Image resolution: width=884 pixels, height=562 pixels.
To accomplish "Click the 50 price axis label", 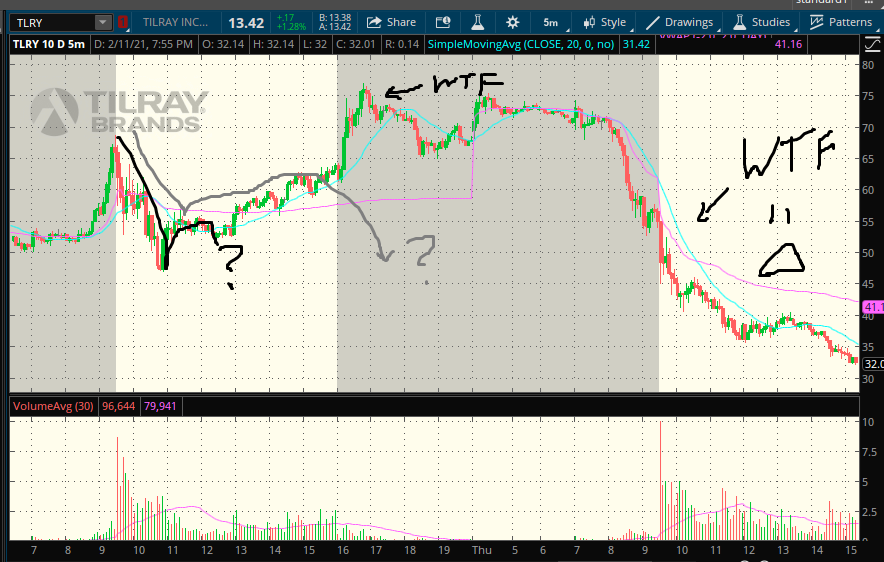I will tap(868, 253).
